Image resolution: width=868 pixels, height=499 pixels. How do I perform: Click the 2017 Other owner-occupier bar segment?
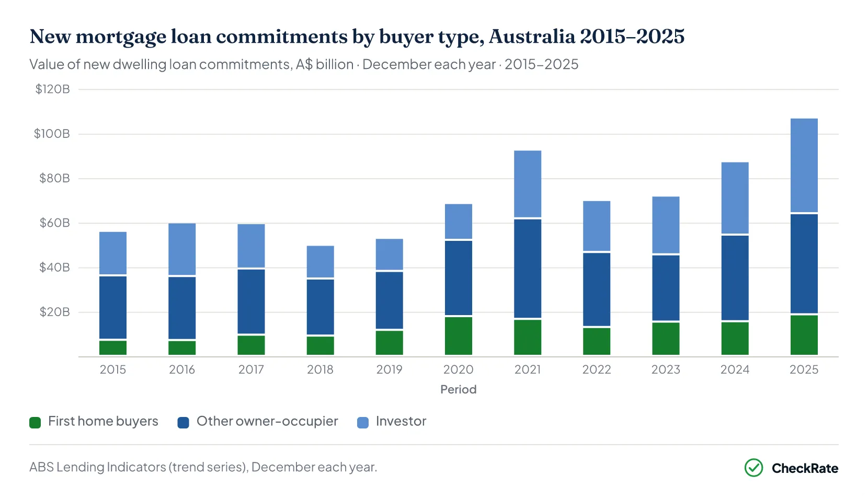click(251, 301)
